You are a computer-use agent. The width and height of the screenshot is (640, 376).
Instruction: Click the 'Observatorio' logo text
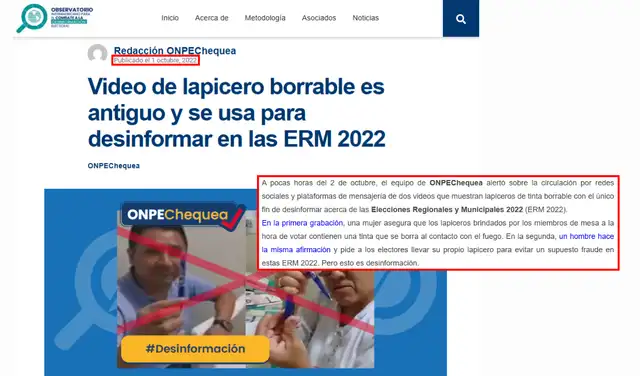coord(72,9)
